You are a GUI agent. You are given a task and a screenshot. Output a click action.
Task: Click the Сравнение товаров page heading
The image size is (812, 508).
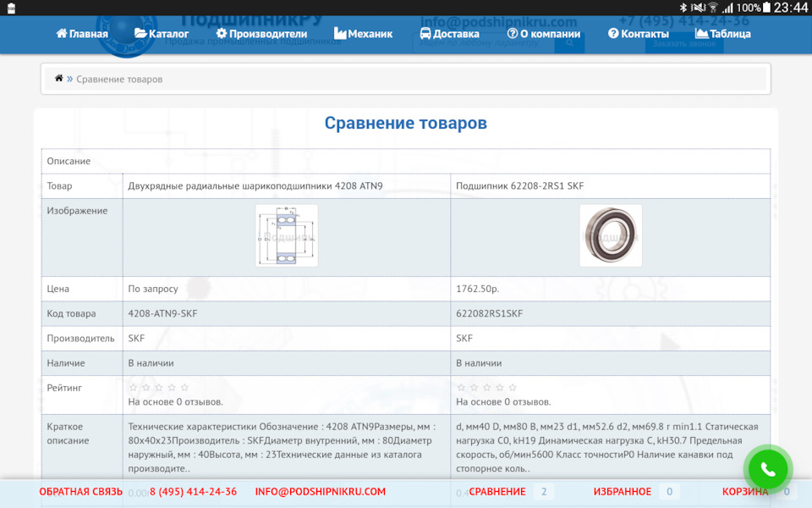(x=406, y=123)
